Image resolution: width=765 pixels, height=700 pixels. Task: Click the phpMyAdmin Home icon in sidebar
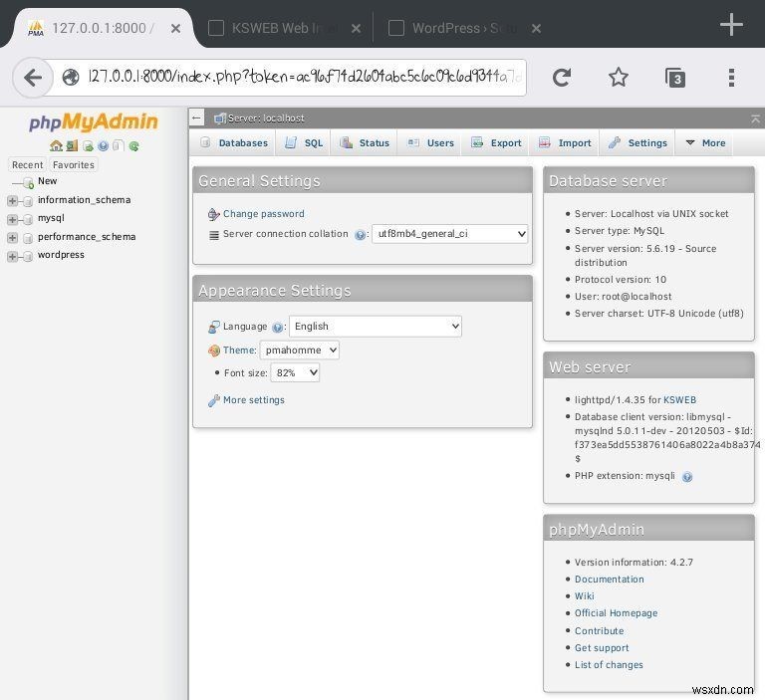pyautogui.click(x=57, y=145)
